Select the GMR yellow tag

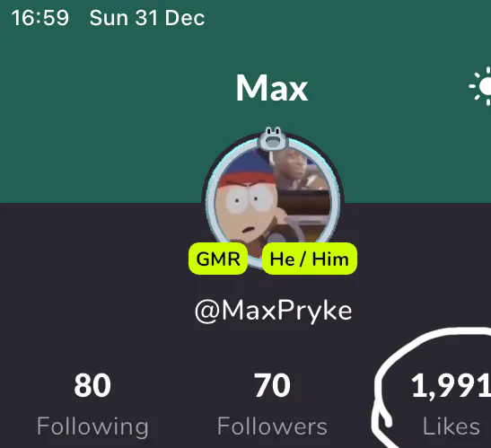pos(218,259)
